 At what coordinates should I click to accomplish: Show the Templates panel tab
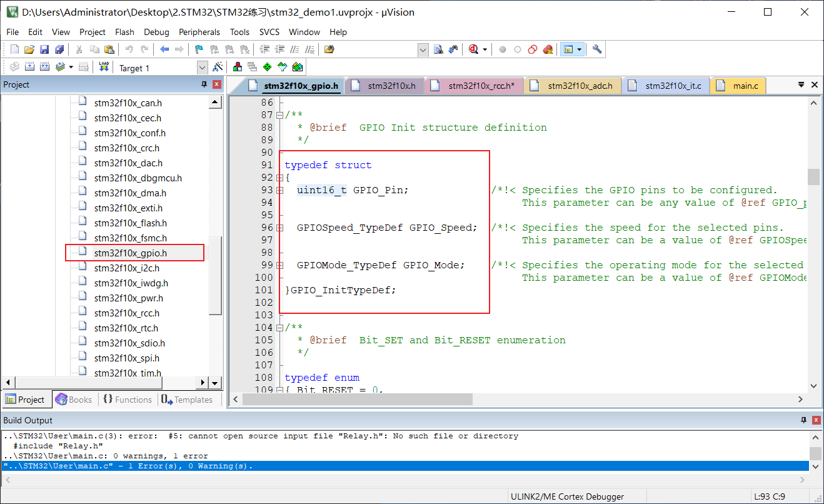tap(186, 400)
